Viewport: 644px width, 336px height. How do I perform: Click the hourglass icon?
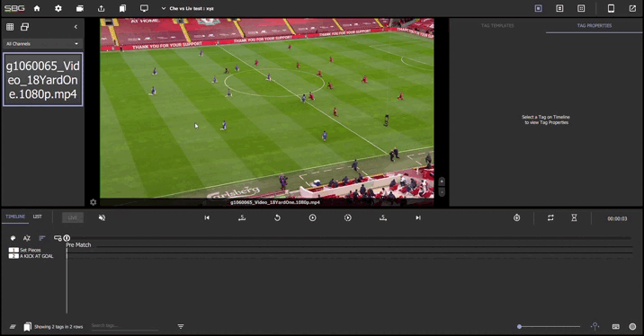574,217
